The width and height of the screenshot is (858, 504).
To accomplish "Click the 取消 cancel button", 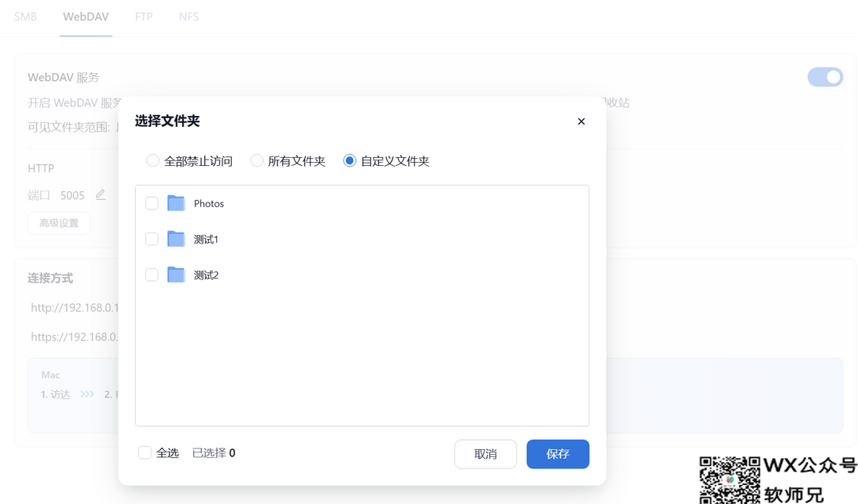I will click(485, 454).
